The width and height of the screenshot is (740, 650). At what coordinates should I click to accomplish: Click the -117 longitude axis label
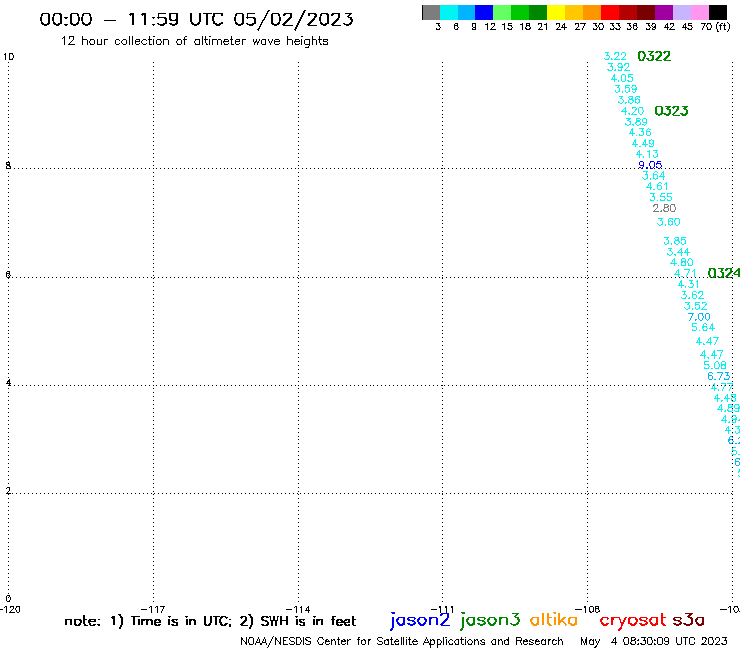[x=153, y=609]
